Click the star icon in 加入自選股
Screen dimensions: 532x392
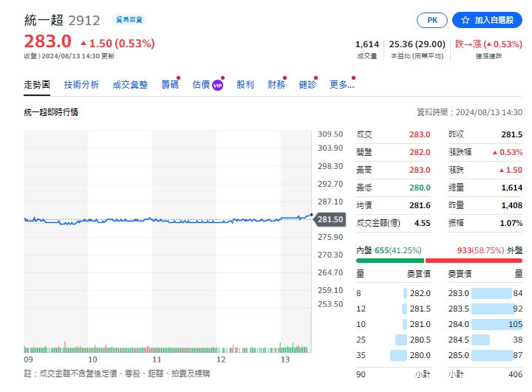465,20
